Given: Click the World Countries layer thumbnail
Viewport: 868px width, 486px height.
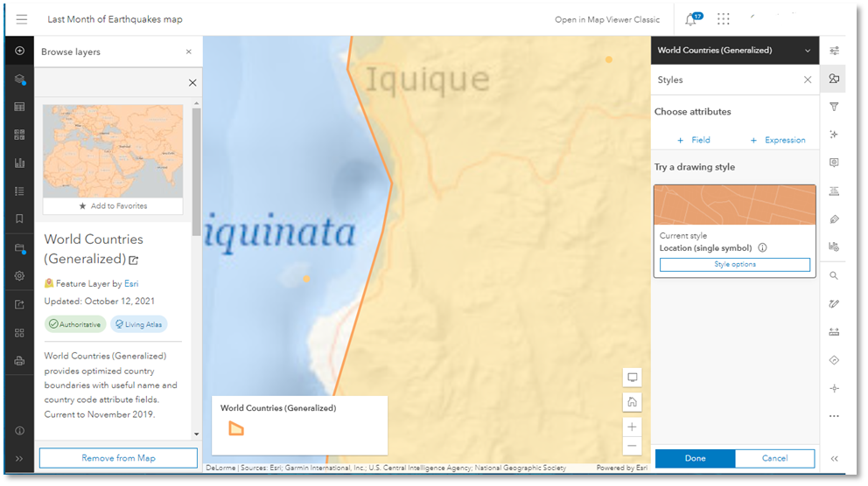Looking at the screenshot, I should [113, 151].
